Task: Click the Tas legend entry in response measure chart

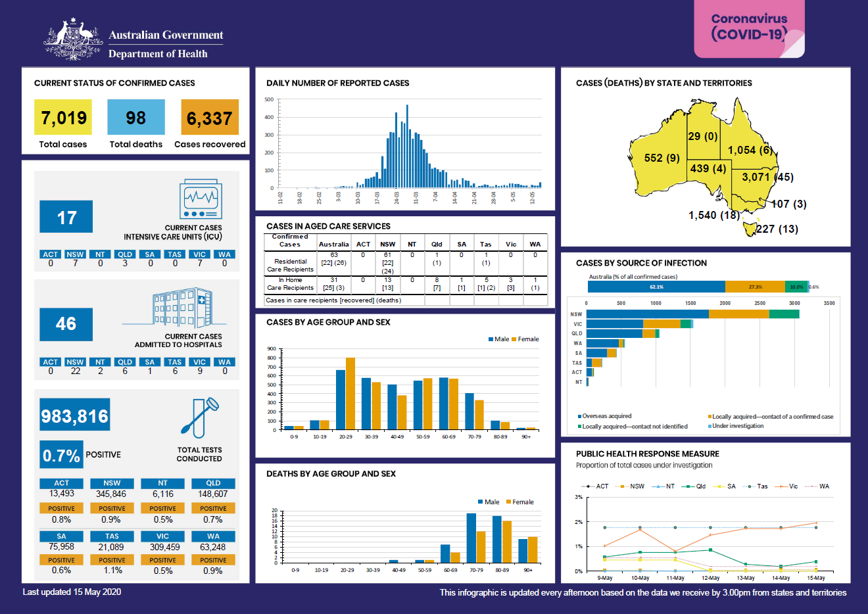Action: click(x=755, y=486)
